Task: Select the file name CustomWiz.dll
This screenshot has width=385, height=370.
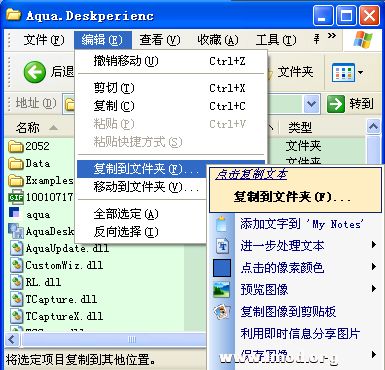Action: coord(64,265)
